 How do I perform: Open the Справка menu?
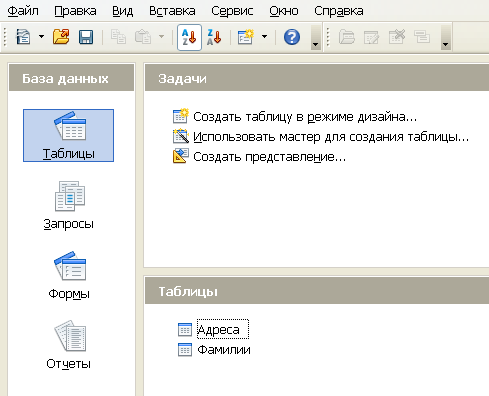(x=339, y=11)
